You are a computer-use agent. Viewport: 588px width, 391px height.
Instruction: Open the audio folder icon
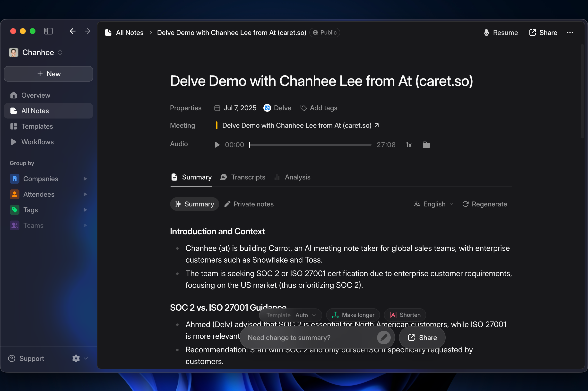(426, 145)
